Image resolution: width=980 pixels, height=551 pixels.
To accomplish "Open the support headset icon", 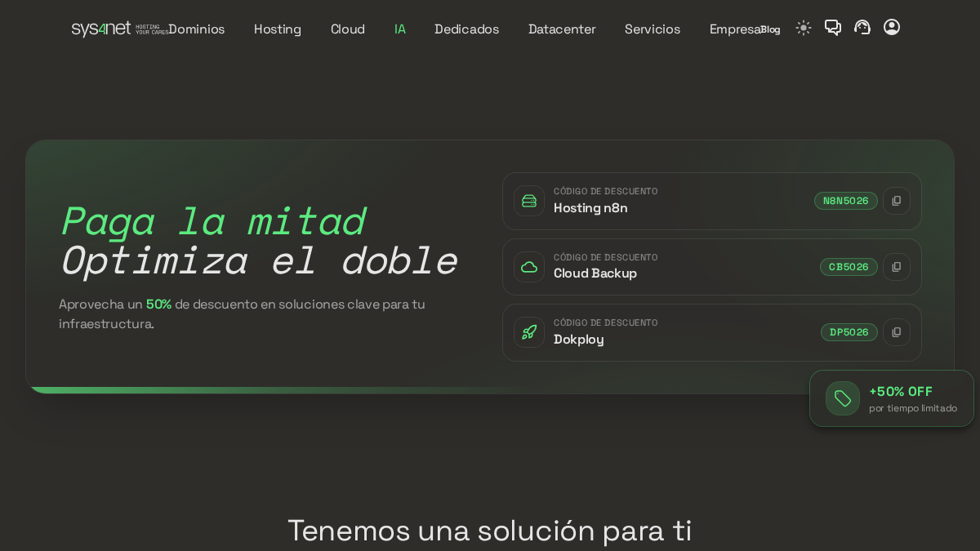I will click(x=862, y=28).
